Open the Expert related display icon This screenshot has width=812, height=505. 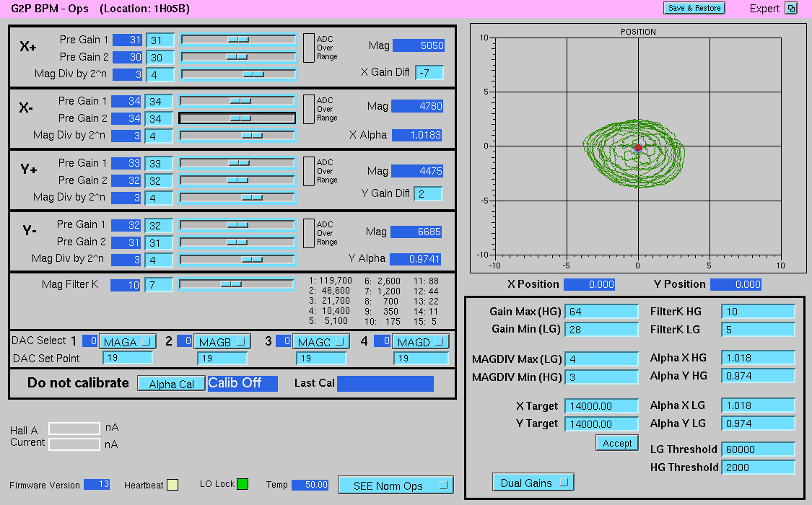pos(791,8)
